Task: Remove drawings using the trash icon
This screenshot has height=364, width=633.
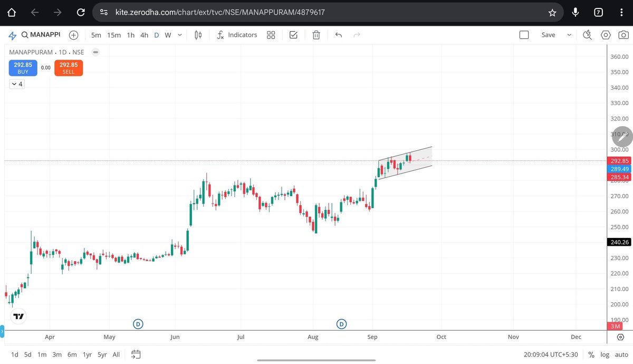Action: [316, 35]
